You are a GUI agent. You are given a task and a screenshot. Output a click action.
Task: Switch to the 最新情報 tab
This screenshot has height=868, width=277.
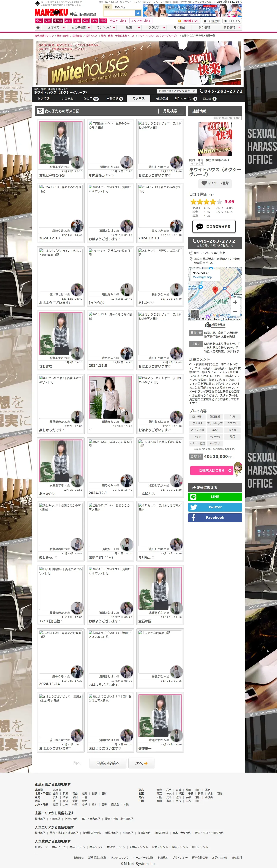162,99
